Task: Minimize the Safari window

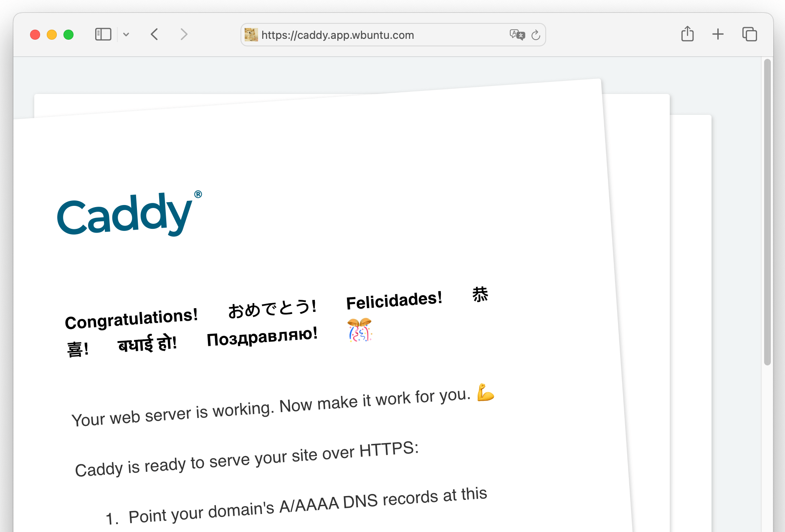Action: point(52,35)
